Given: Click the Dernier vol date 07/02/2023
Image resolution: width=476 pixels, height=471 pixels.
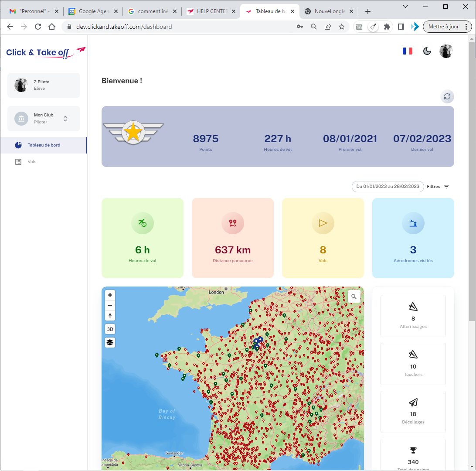Looking at the screenshot, I should (x=422, y=139).
